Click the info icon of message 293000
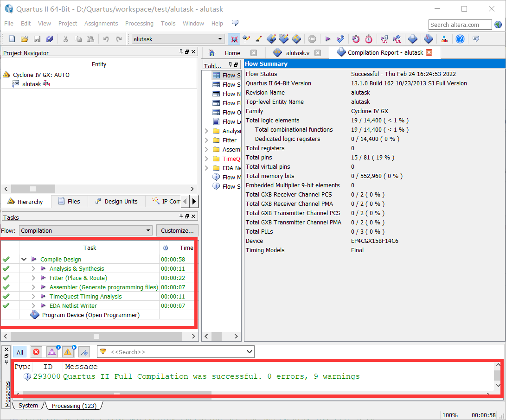 point(27,376)
